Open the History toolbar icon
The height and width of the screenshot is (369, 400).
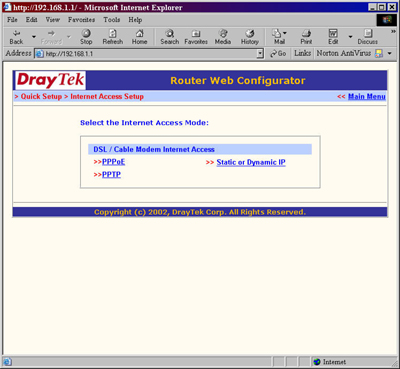pos(250,37)
